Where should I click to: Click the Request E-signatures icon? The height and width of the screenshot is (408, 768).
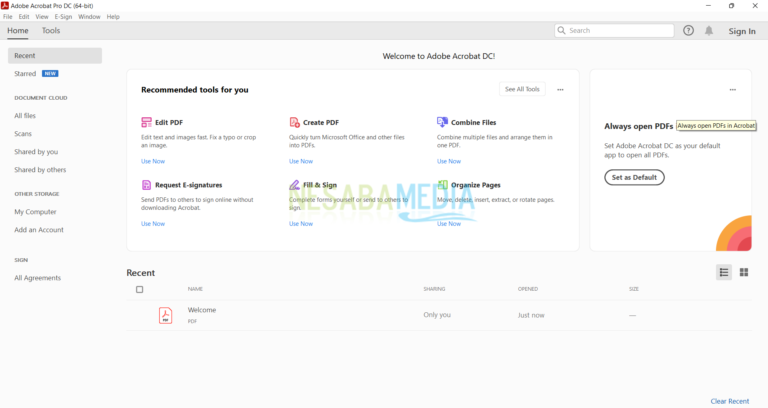[x=146, y=185]
